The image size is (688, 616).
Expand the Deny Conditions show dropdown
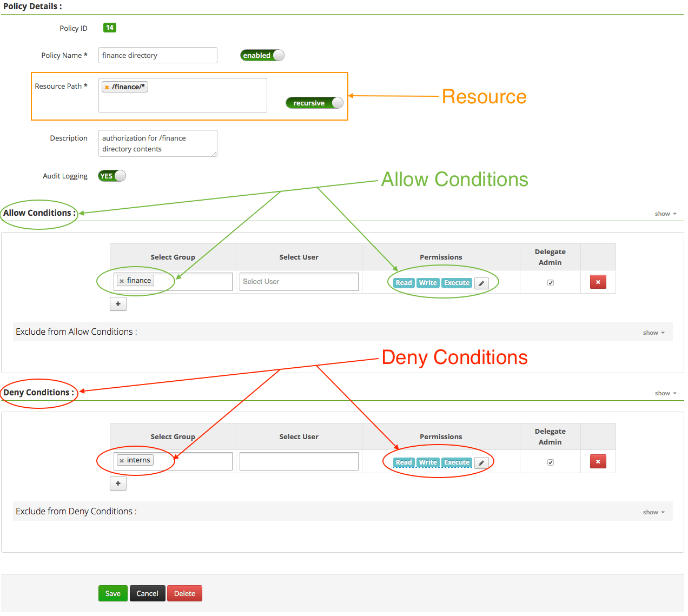click(x=665, y=393)
